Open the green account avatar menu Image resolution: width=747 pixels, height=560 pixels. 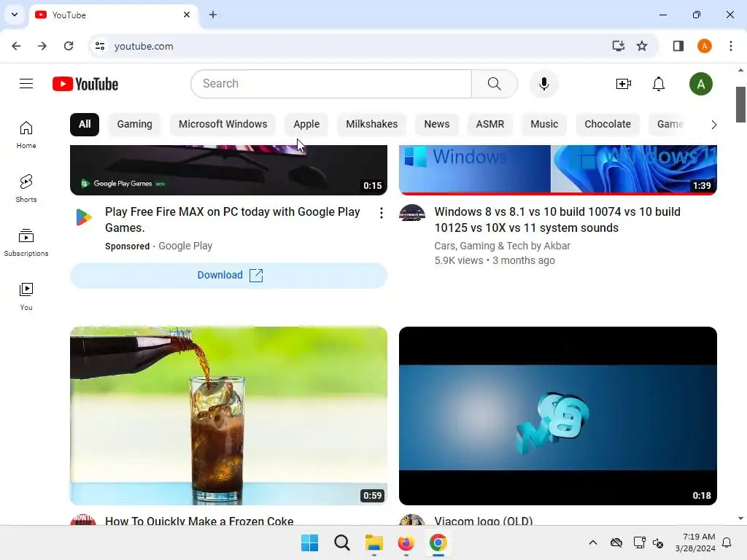click(x=700, y=84)
